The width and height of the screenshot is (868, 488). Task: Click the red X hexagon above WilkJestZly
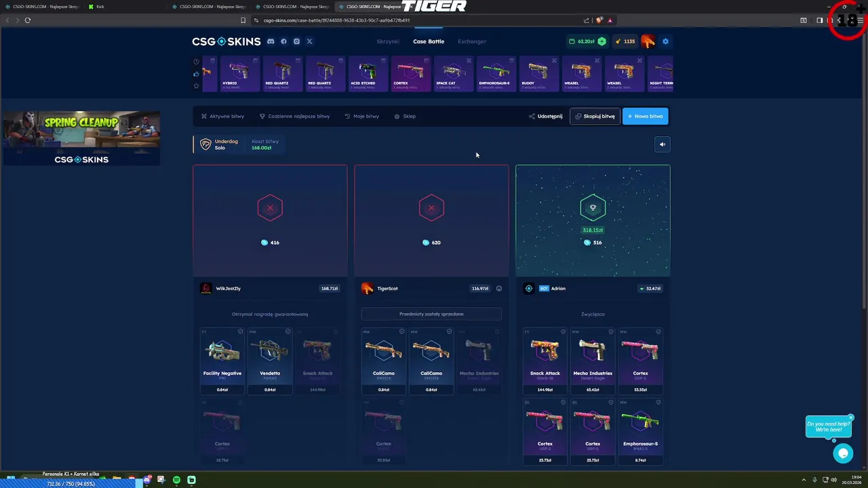(270, 208)
